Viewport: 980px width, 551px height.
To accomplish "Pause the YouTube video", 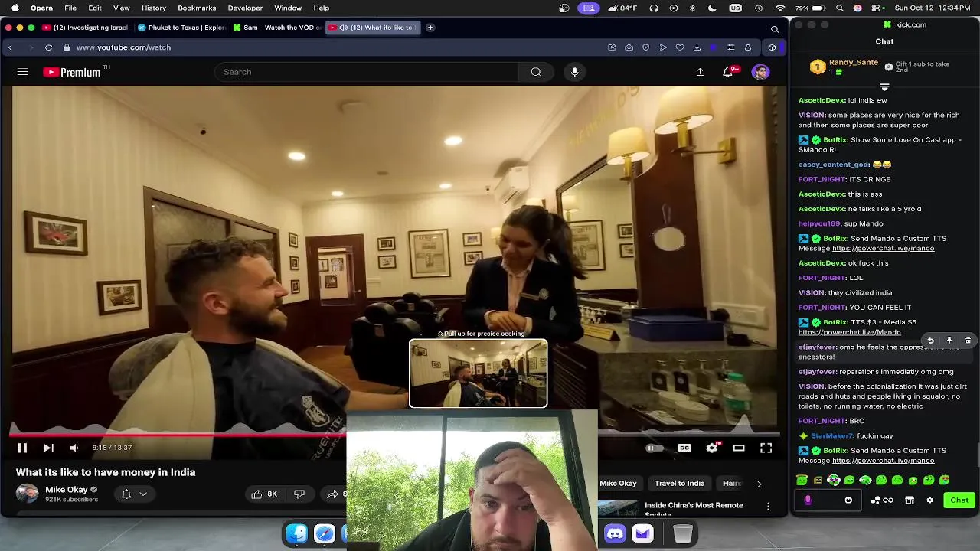I will click(22, 448).
